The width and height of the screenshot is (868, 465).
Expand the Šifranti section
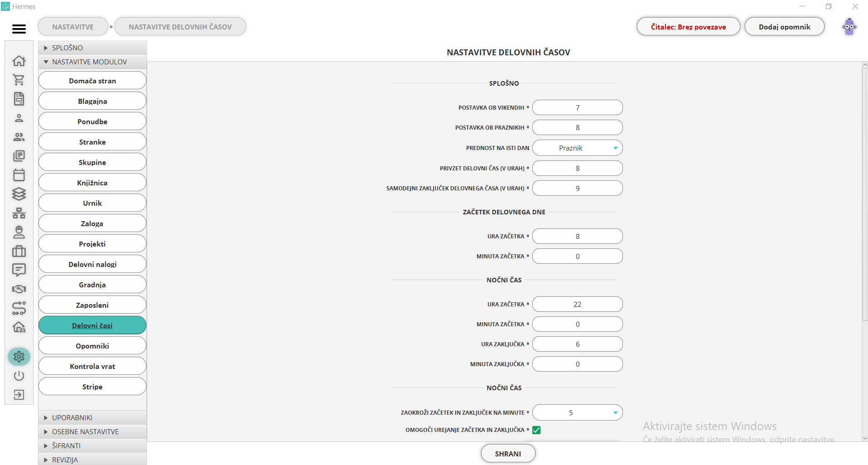[92, 446]
